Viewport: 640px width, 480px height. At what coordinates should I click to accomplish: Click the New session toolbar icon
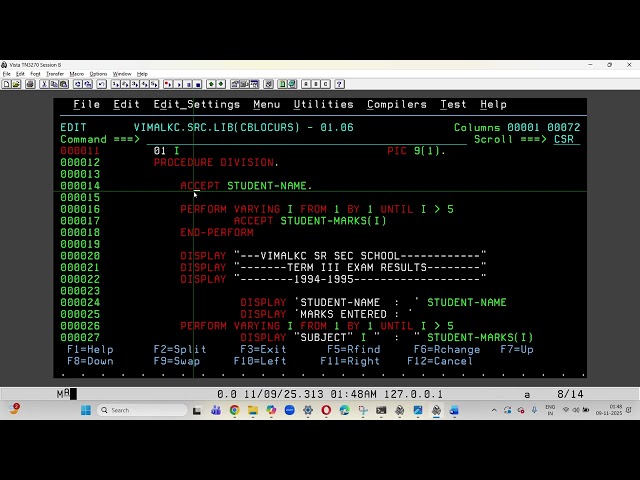7,84
